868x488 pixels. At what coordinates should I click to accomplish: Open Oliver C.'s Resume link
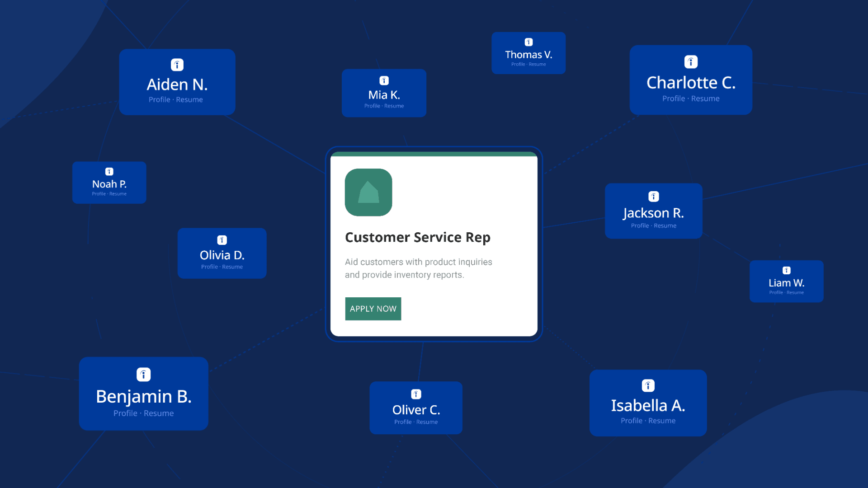pyautogui.click(x=427, y=422)
